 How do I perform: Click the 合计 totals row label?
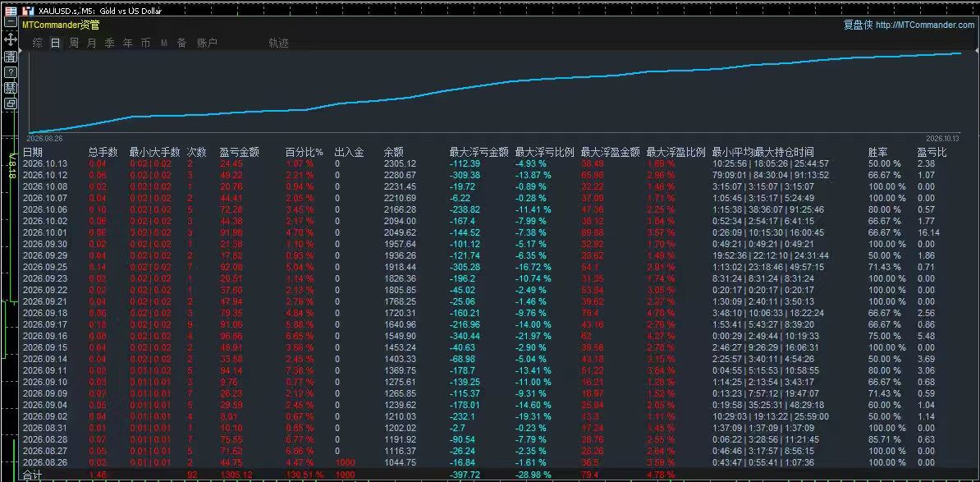31,475
